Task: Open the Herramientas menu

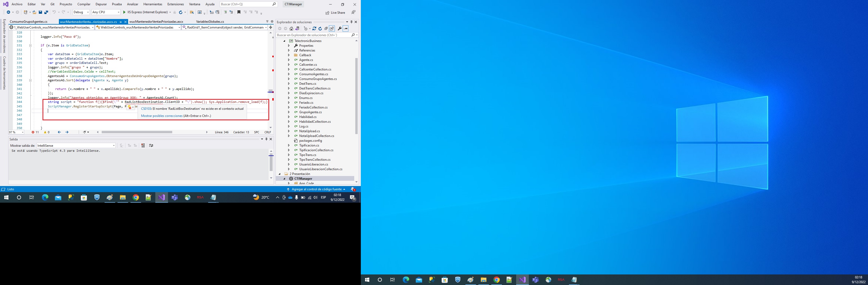Action: 153,4
